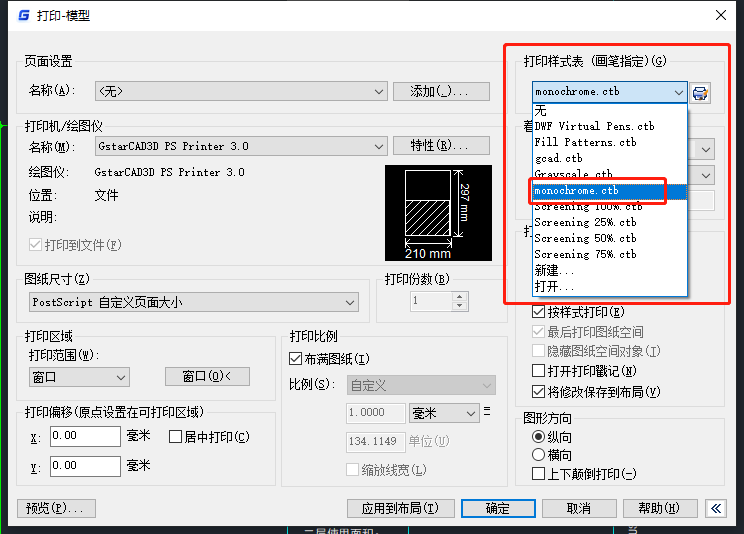
Task: Collapse the dialog with the double-chevron button
Action: [716, 509]
